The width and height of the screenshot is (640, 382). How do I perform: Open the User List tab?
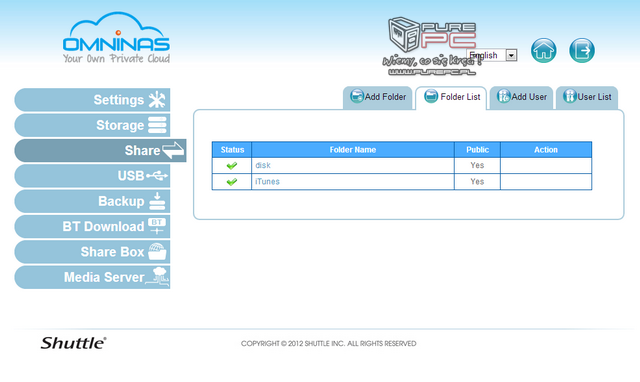coord(587,97)
